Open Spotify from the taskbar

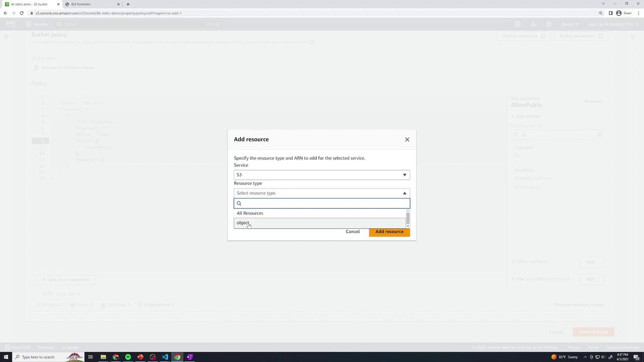coord(128,357)
